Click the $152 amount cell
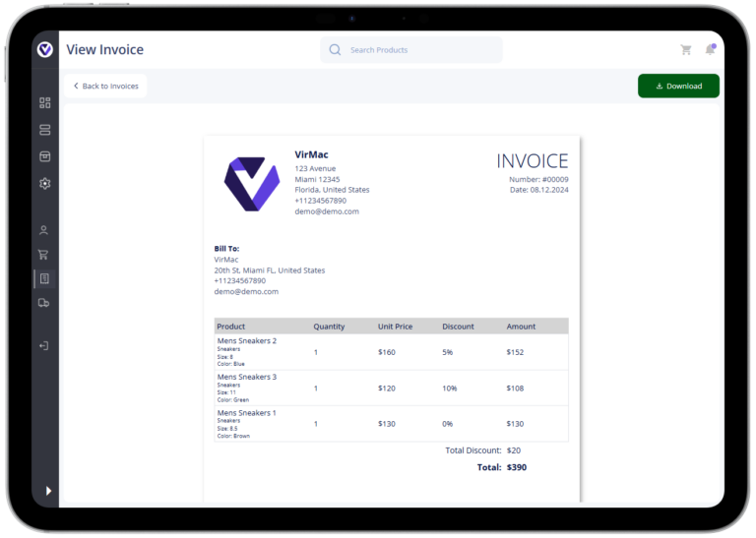This screenshot has width=756, height=538. tap(515, 352)
